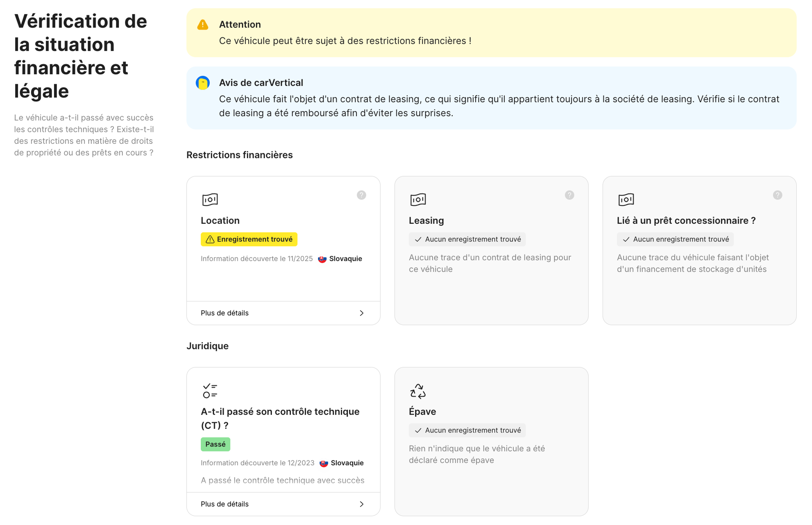Image resolution: width=812 pixels, height=525 pixels.
Task: Click help icon on Leasing card
Action: pyautogui.click(x=569, y=195)
